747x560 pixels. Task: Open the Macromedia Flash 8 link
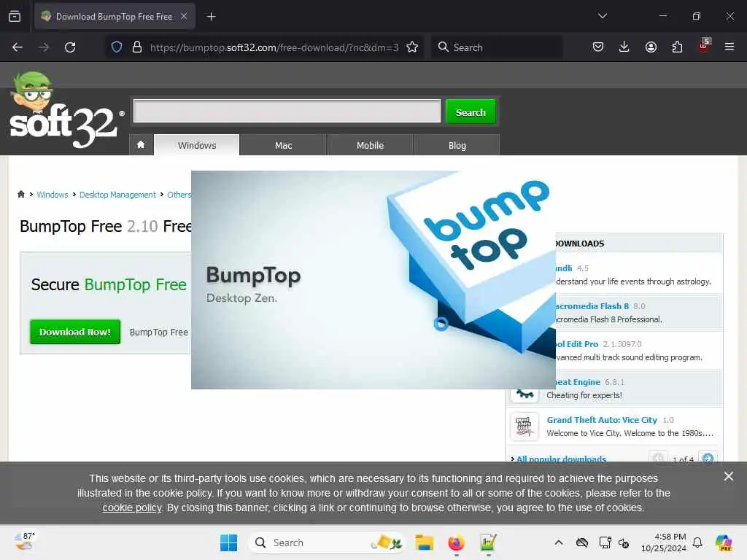[592, 306]
